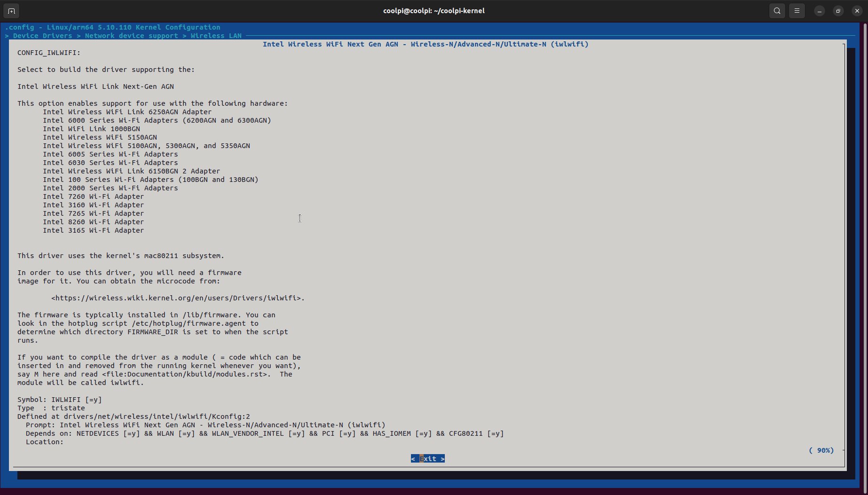Viewport: 868px width, 495px height.
Task: Click the CONFIG_IWLWIFI: heading text
Action: point(49,53)
